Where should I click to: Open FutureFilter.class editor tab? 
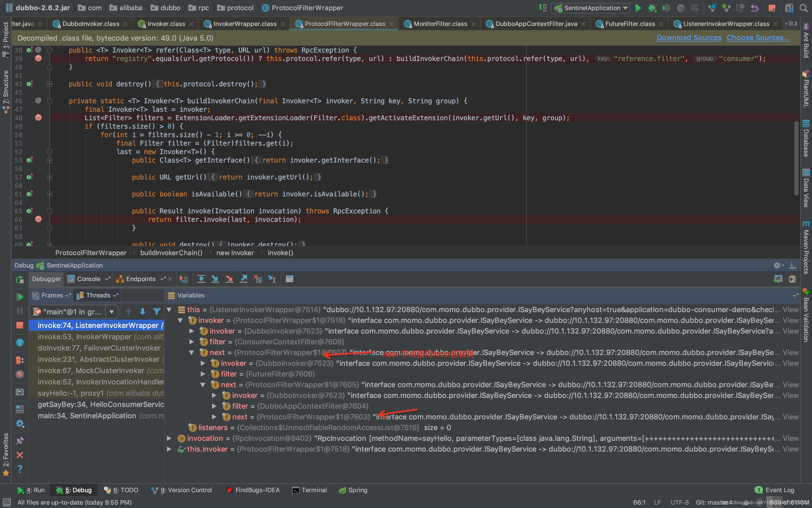click(630, 23)
